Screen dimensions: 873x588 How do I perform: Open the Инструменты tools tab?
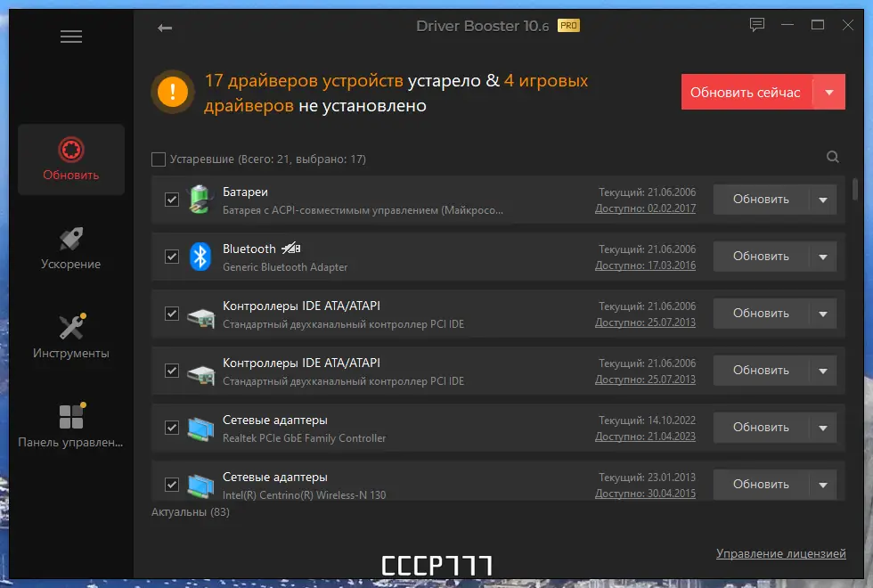click(x=70, y=337)
